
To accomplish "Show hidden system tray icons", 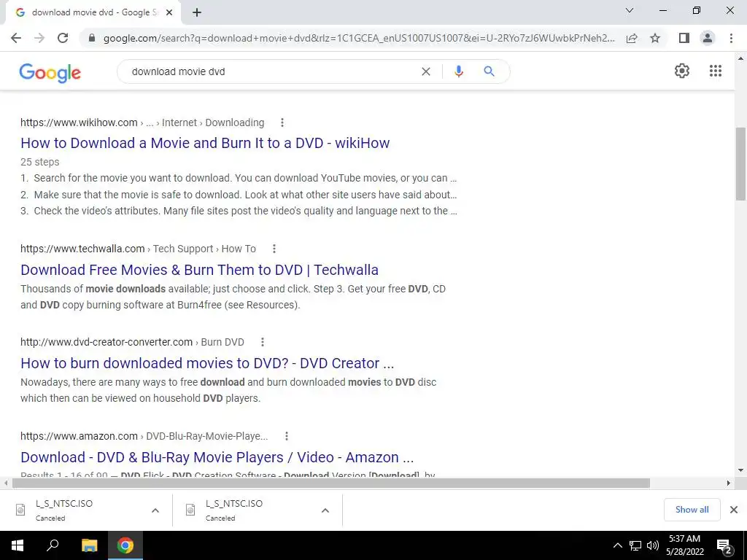I will 617,545.
